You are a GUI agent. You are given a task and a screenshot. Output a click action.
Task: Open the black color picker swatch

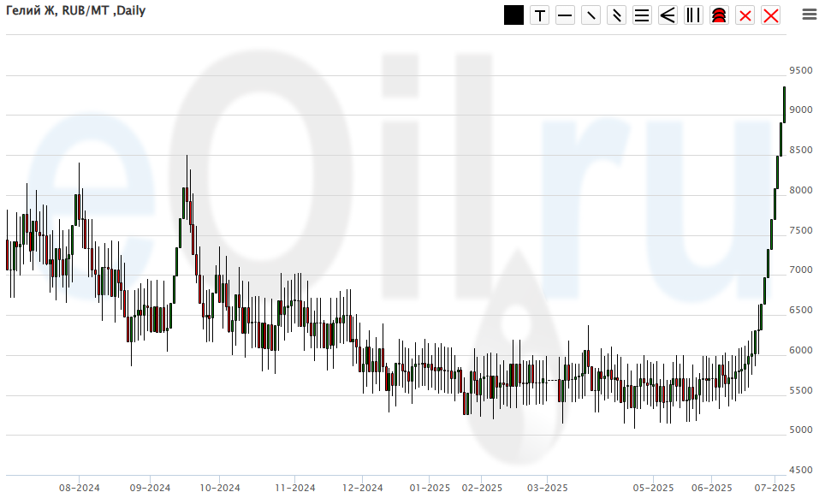513,15
